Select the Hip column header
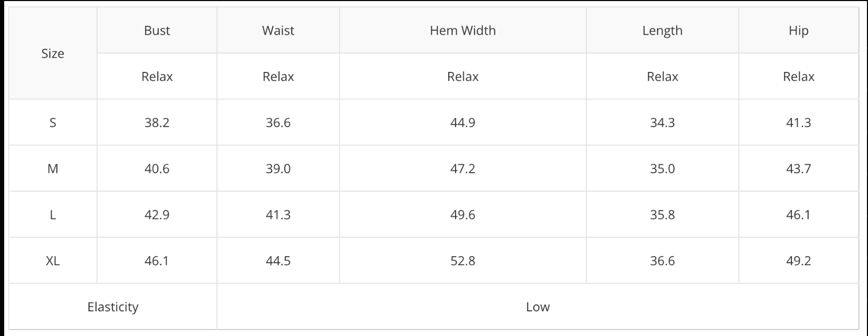This screenshot has width=868, height=336. point(798,30)
